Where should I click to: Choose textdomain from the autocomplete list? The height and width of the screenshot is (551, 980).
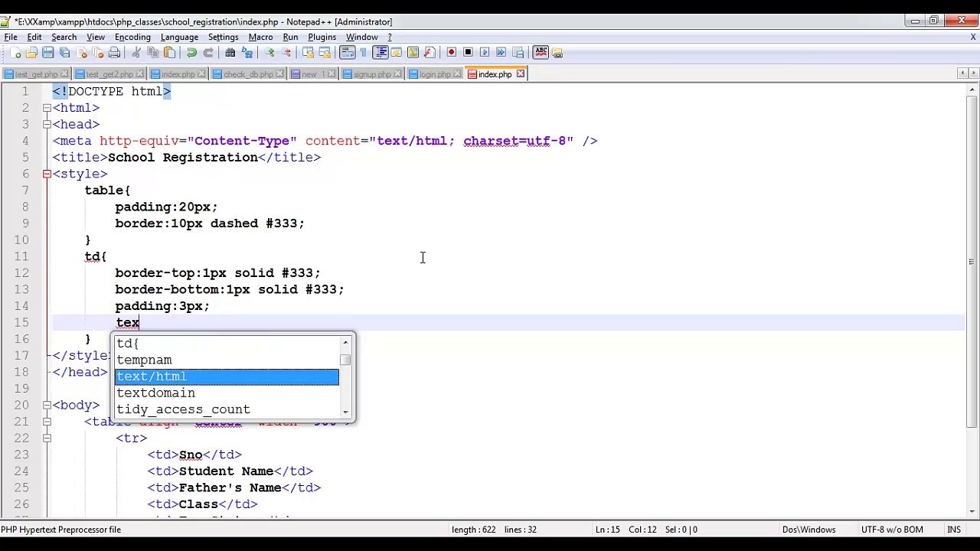tap(227, 393)
